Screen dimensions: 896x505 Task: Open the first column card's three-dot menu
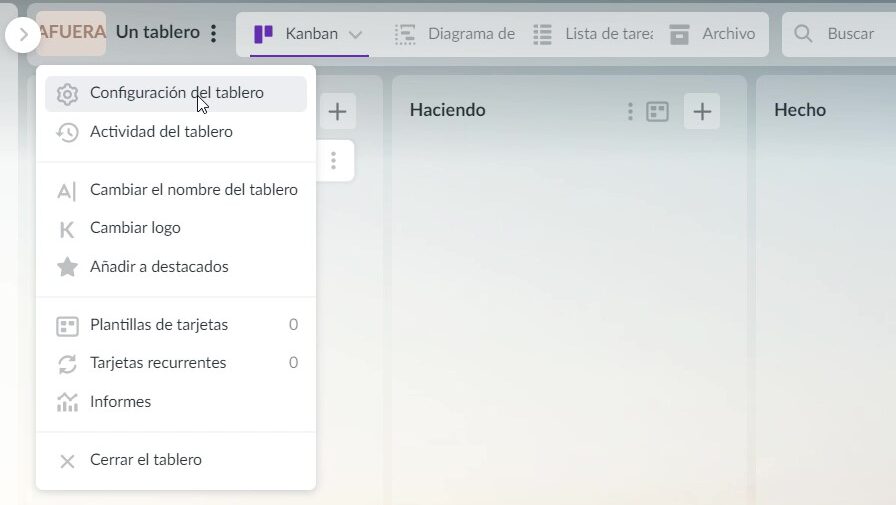(x=333, y=161)
